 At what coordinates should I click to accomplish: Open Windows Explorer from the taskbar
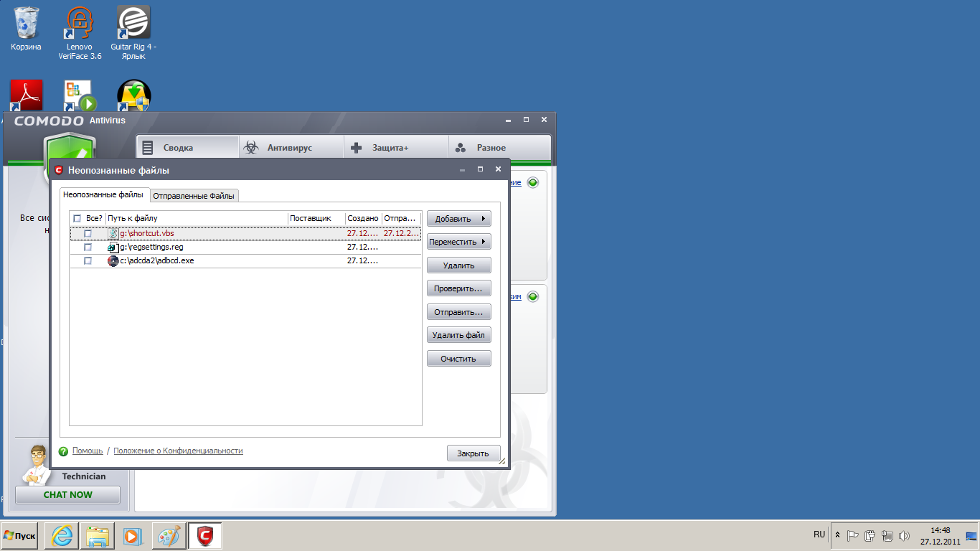coord(97,535)
